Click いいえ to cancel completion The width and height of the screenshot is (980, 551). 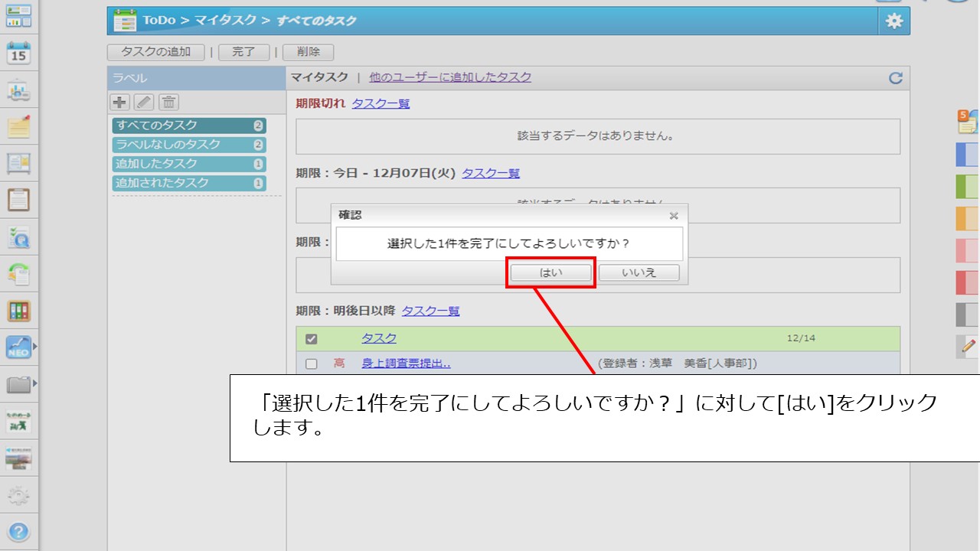pos(639,272)
